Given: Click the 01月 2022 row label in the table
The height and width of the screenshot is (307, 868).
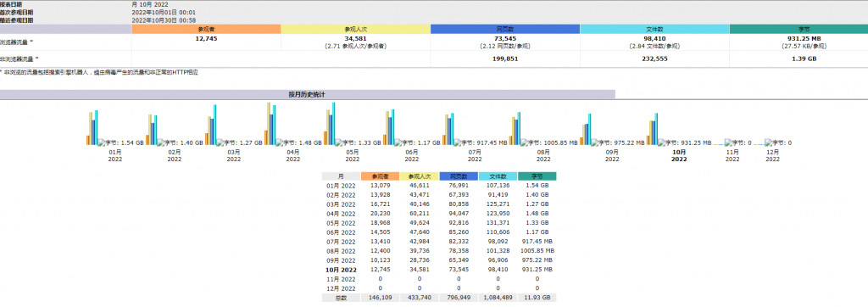Looking at the screenshot, I should click(x=341, y=186).
